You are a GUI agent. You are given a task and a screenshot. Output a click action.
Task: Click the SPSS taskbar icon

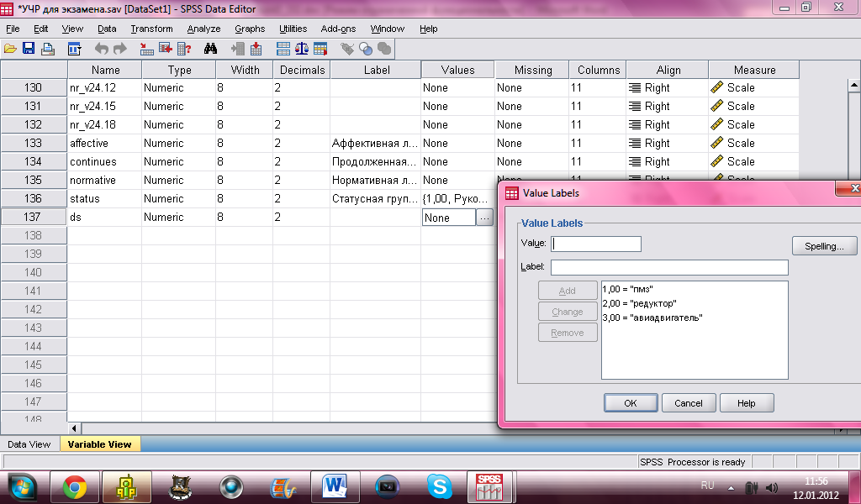[489, 487]
